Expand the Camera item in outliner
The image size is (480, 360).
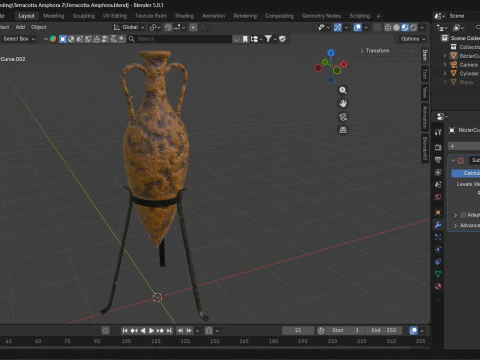(445, 64)
